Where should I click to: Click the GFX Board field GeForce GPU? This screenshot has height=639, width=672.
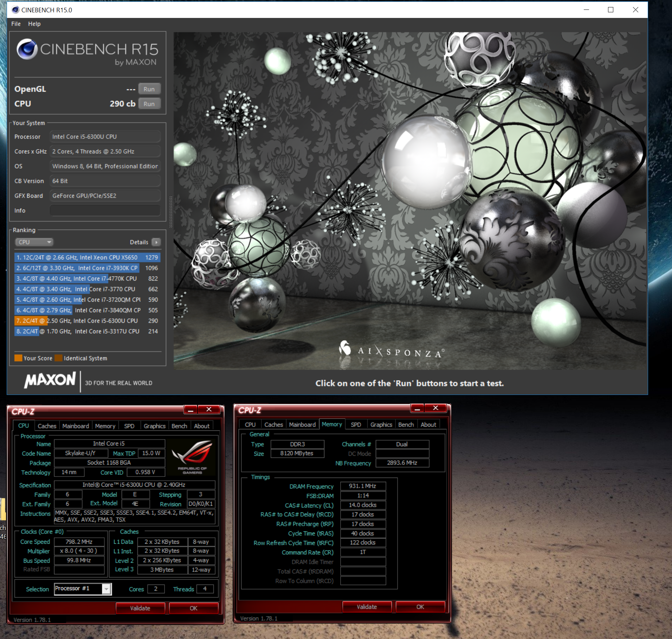click(x=105, y=196)
